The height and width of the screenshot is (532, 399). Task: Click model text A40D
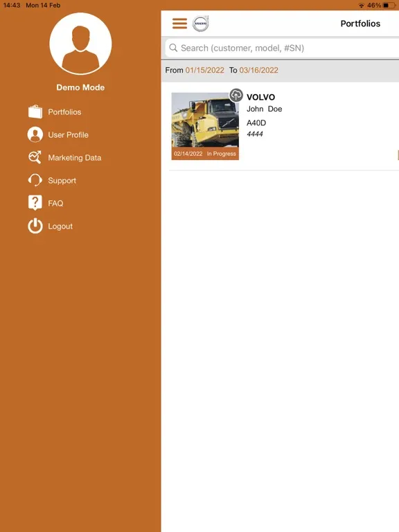coord(256,123)
